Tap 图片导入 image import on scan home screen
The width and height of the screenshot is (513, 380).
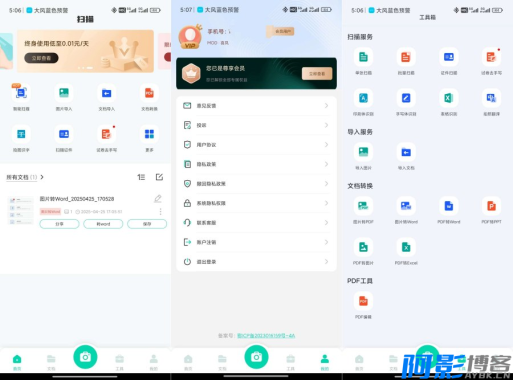[64, 93]
